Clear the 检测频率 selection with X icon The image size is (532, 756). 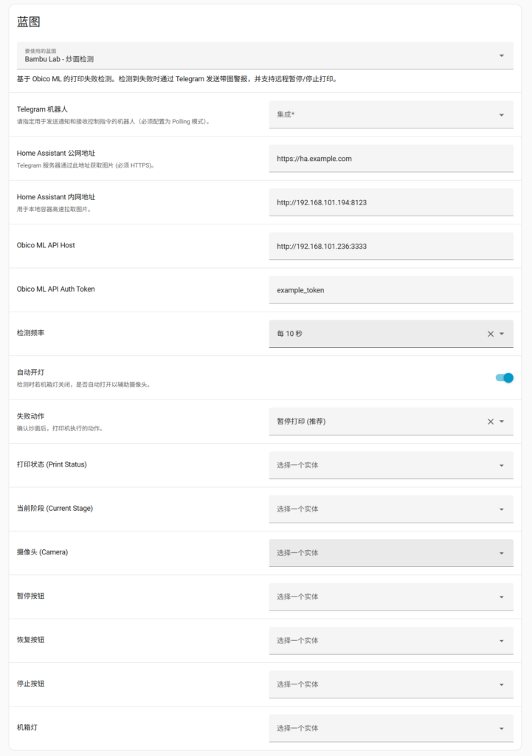tap(490, 334)
